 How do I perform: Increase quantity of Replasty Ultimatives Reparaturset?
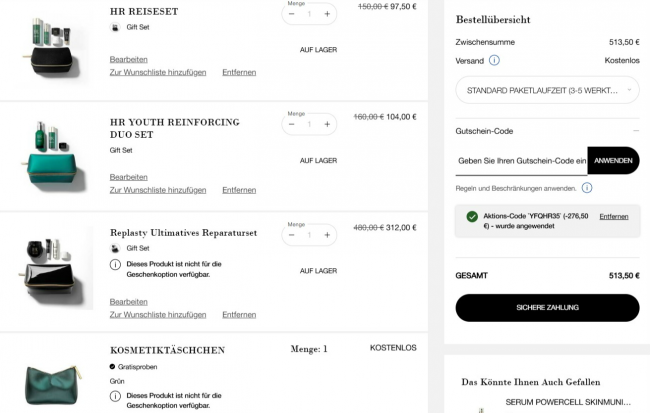click(x=327, y=235)
